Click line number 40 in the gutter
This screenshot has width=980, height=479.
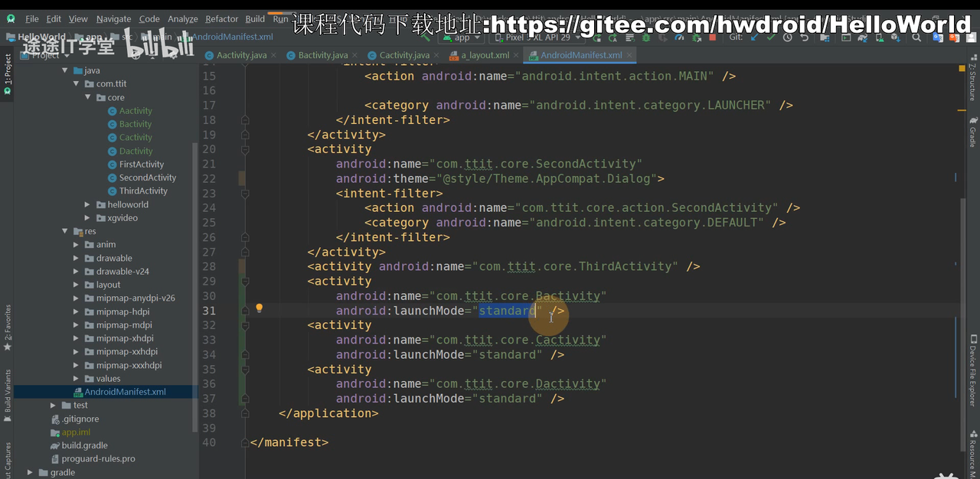[208, 442]
